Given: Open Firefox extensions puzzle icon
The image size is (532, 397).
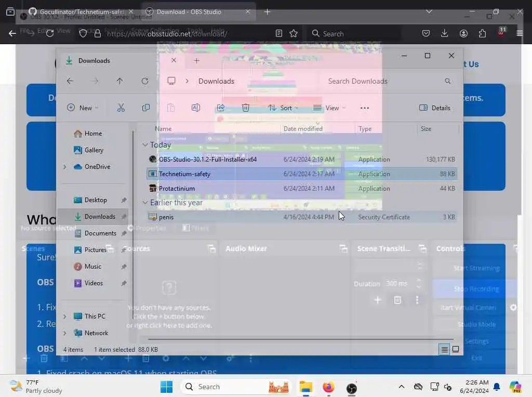Looking at the screenshot, I should point(482,33).
